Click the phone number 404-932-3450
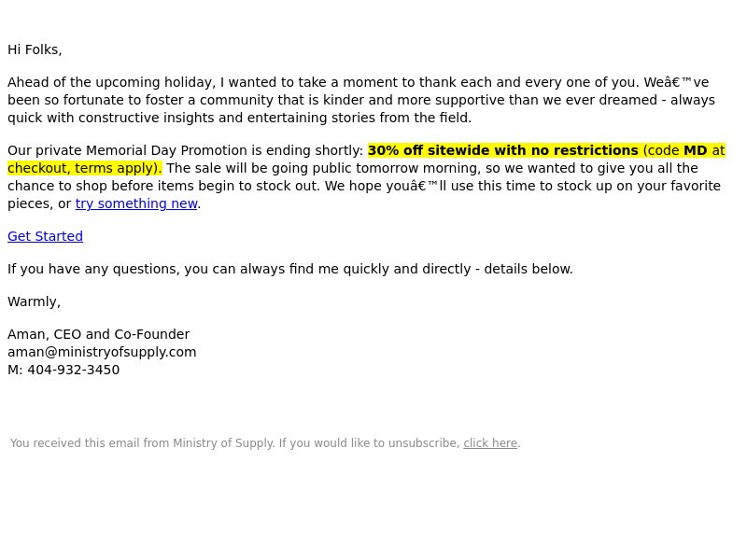 pos(74,370)
